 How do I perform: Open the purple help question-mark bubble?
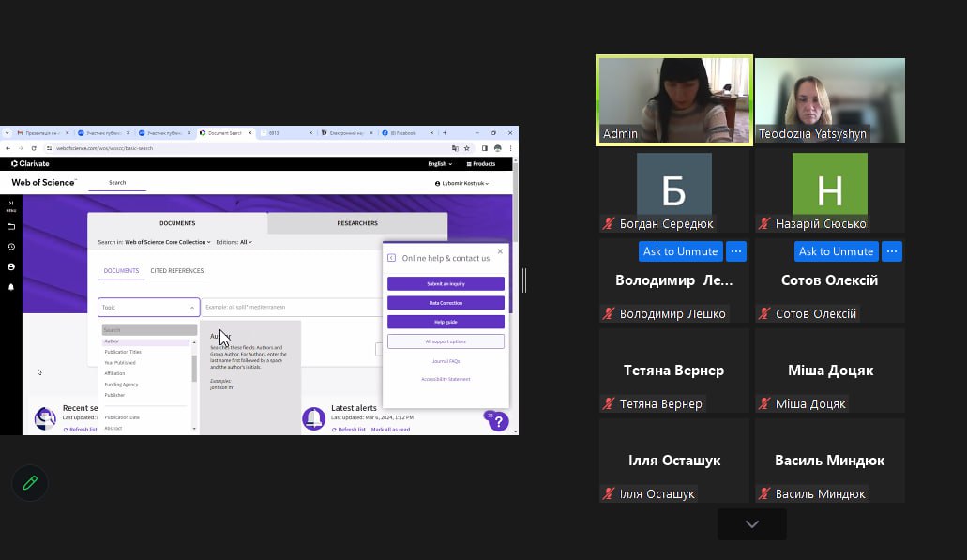coord(498,421)
